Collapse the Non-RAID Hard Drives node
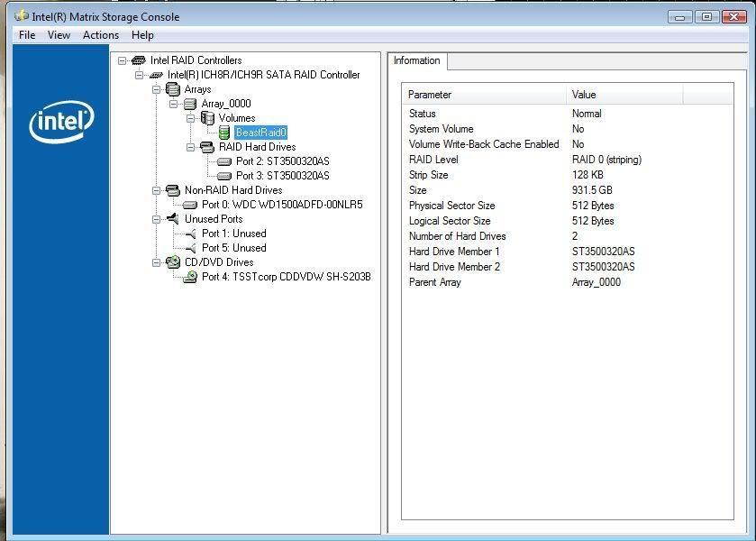756x541 pixels. tap(157, 190)
